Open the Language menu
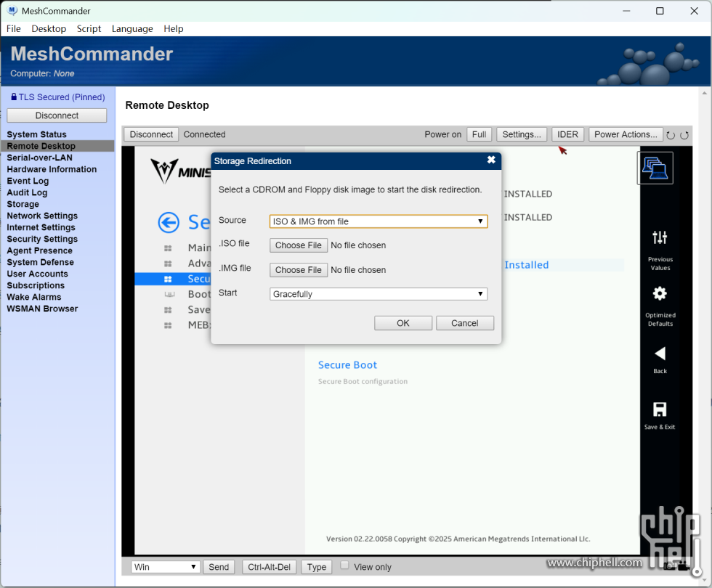712x588 pixels. coord(132,28)
